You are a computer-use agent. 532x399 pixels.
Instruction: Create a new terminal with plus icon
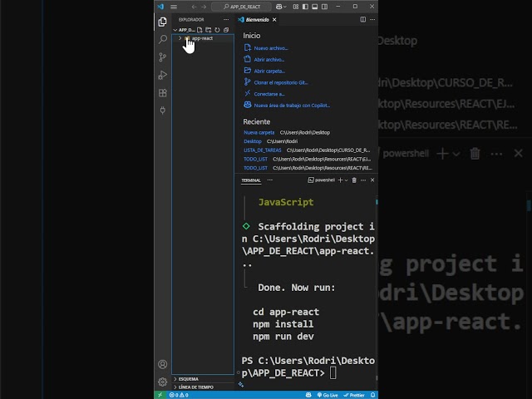340,180
